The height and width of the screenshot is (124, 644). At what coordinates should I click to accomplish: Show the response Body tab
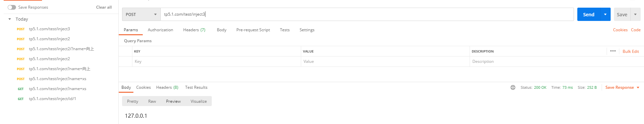click(x=126, y=87)
